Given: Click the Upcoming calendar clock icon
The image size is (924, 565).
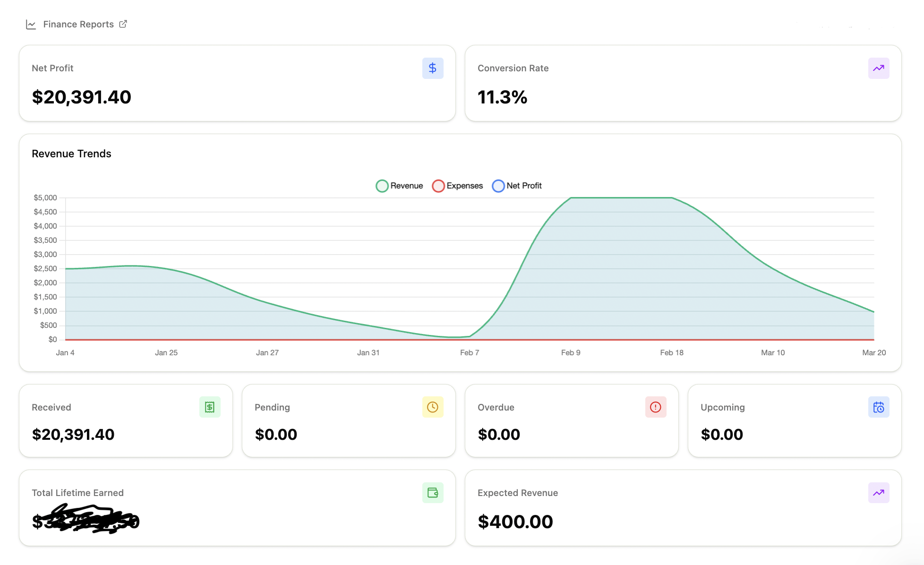Looking at the screenshot, I should pyautogui.click(x=878, y=407).
